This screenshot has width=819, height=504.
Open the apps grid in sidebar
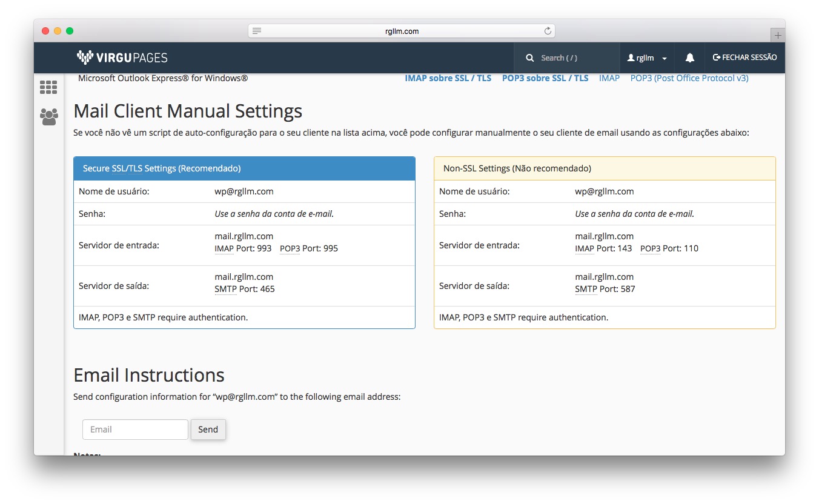[x=48, y=87]
